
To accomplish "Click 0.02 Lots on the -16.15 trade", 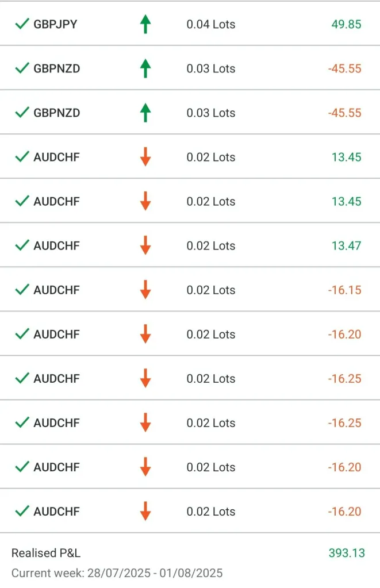I will [x=211, y=290].
